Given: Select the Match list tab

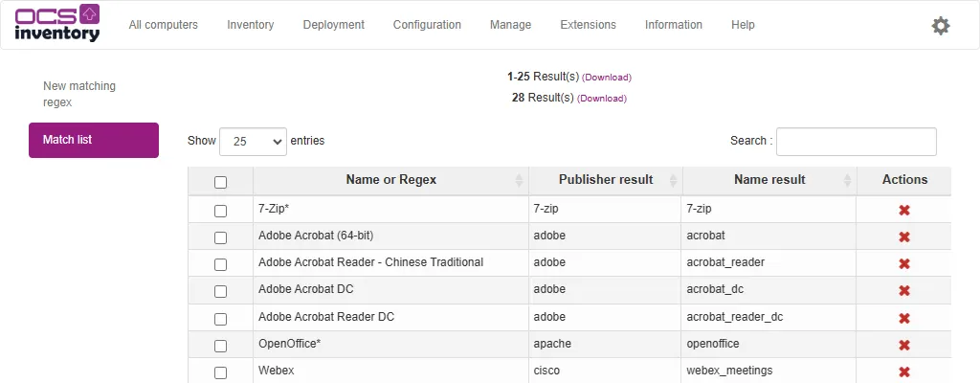Looking at the screenshot, I should click(x=94, y=140).
